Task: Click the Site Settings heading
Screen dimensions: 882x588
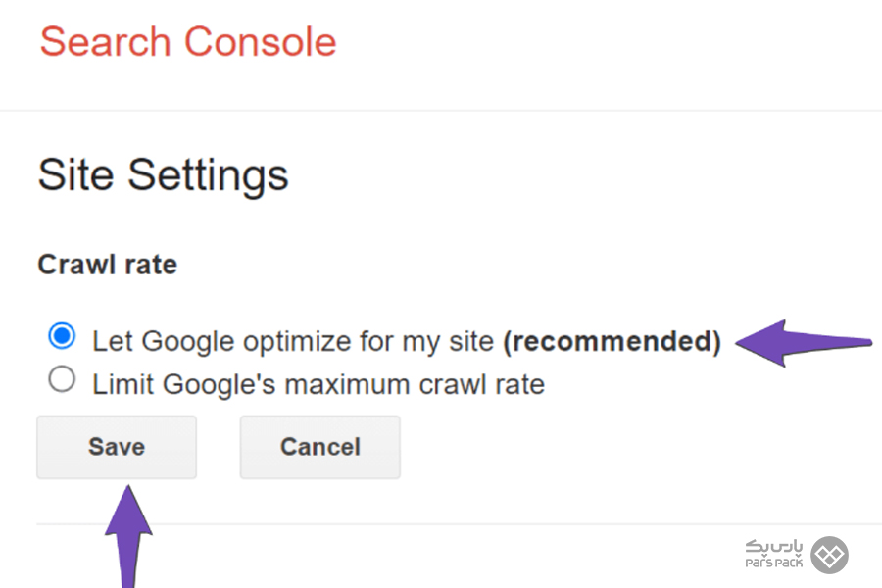Action: [x=163, y=176]
